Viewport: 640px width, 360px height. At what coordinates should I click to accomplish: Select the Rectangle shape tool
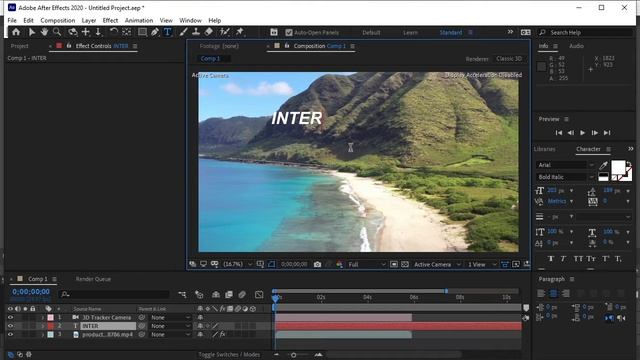142,32
